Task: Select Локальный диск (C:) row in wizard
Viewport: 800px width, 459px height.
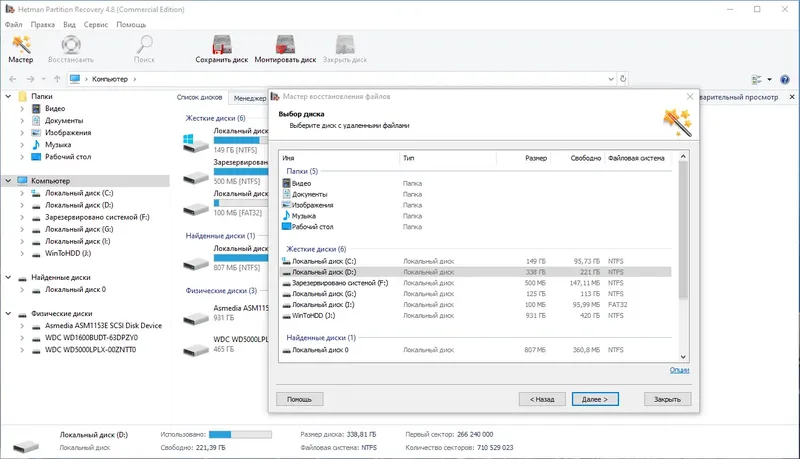Action: tap(476, 261)
